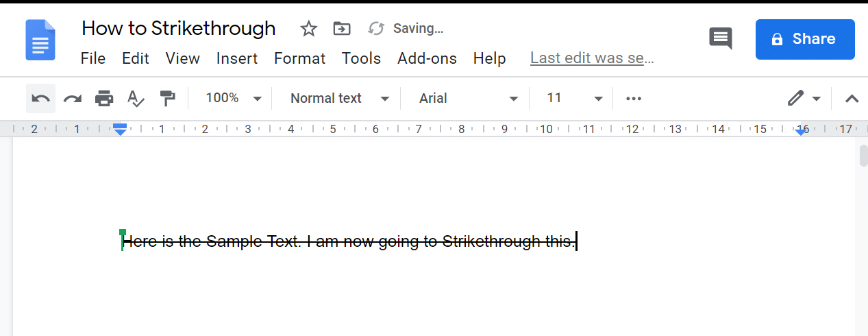
Task: Open the Format menu
Action: coord(299,59)
